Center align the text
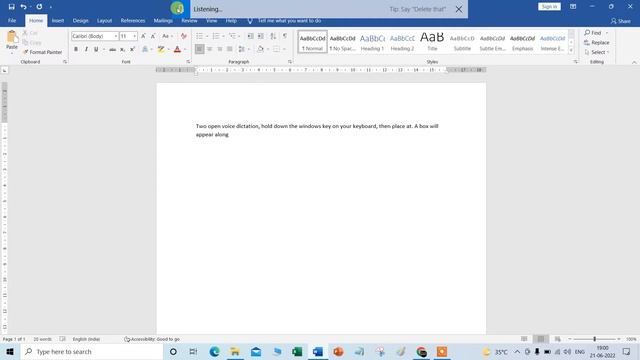Screen dimensions: 640x360 tap(209, 49)
